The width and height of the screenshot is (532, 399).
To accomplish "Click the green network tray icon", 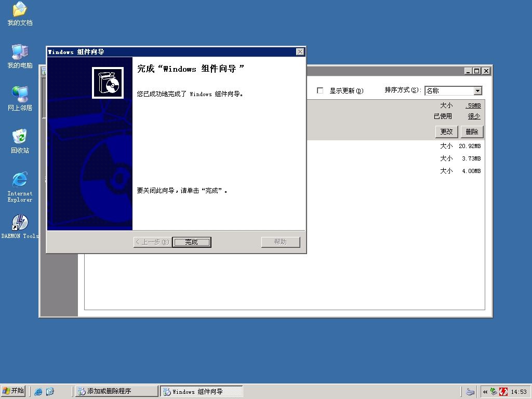I will [x=494, y=392].
